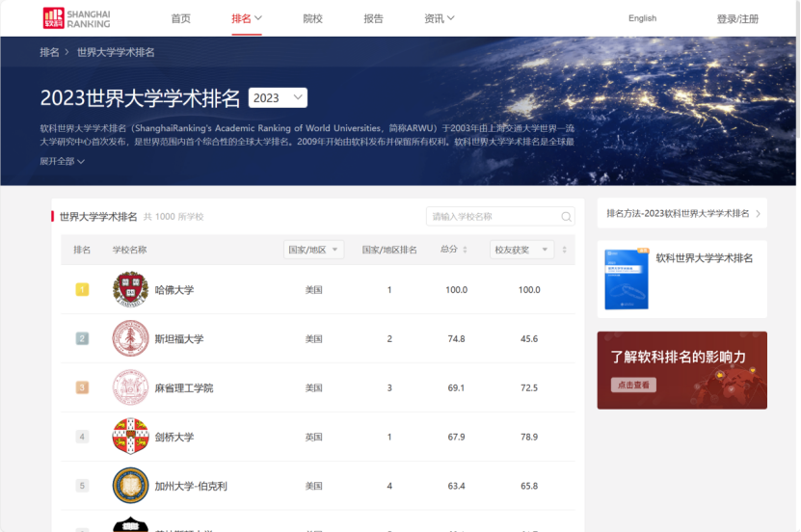Screen dimensions: 801x532
Task: Click rank 1 gold badge
Action: pyautogui.click(x=82, y=289)
